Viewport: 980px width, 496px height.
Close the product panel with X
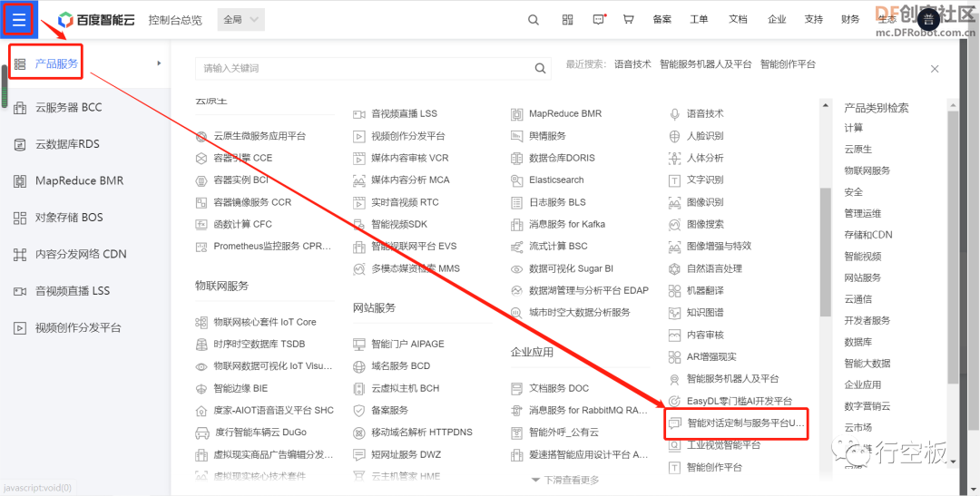pos(935,69)
